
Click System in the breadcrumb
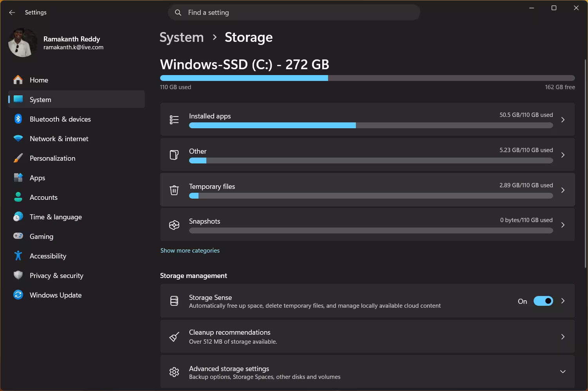click(x=182, y=37)
